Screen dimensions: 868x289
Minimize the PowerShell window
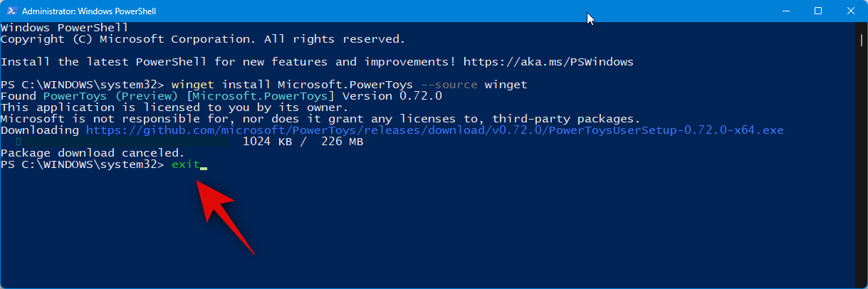[785, 11]
